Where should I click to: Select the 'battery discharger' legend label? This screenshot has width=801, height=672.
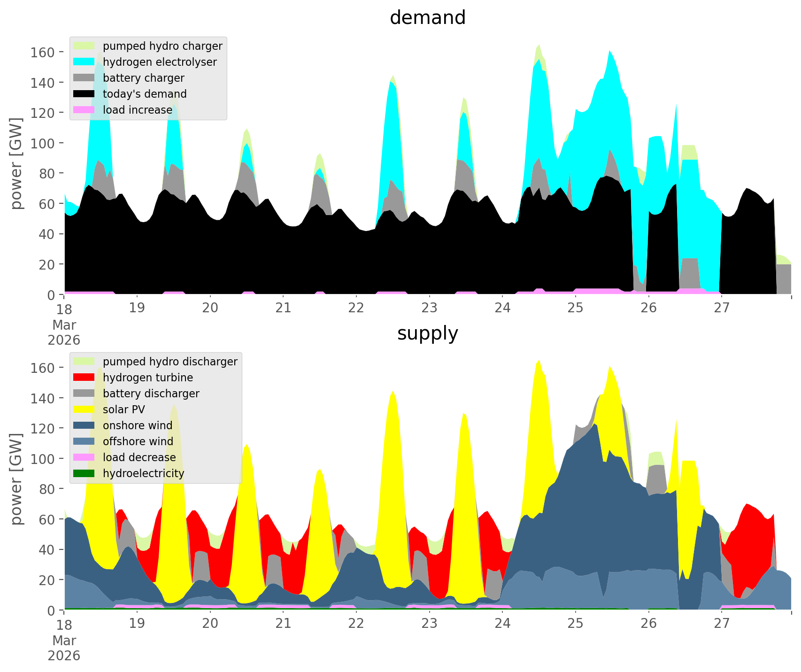151,394
